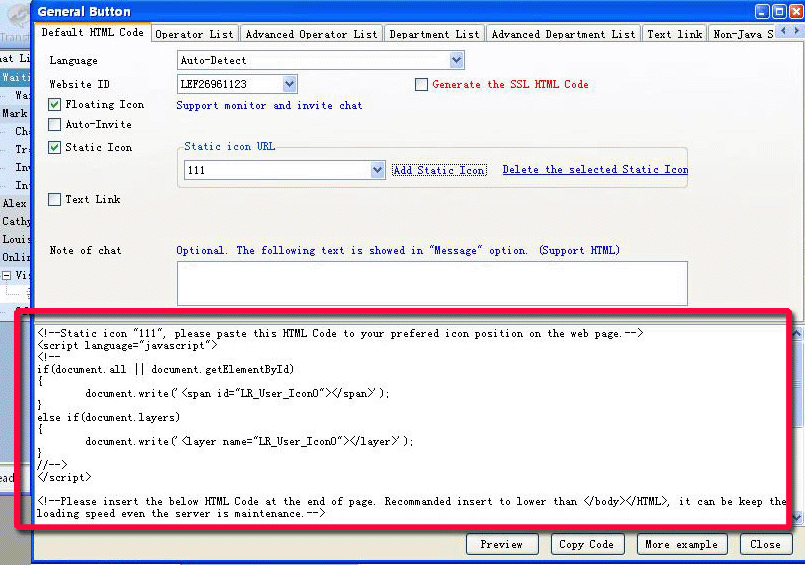Minimize the General Button window
805x565 pixels.
coord(762,11)
